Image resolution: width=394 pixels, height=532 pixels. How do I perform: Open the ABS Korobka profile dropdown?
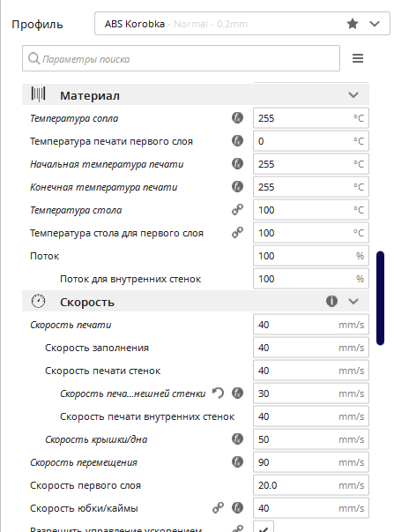pos(242,24)
